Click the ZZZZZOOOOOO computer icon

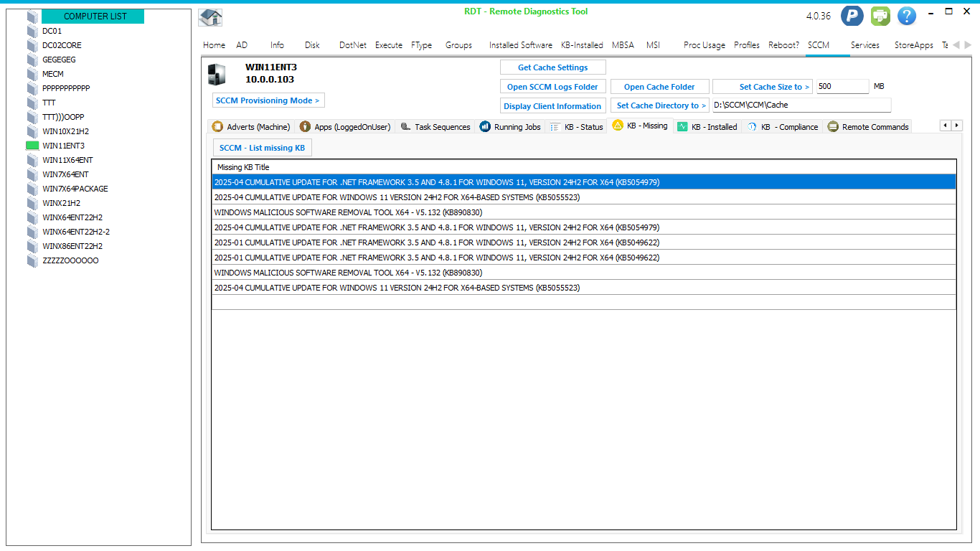(x=32, y=260)
